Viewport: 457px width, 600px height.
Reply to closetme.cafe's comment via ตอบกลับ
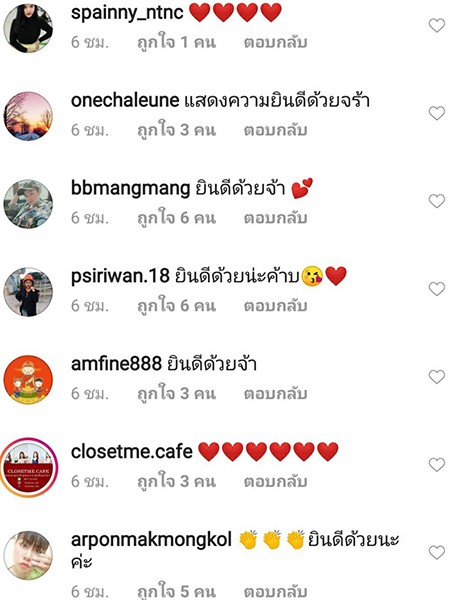click(x=276, y=481)
